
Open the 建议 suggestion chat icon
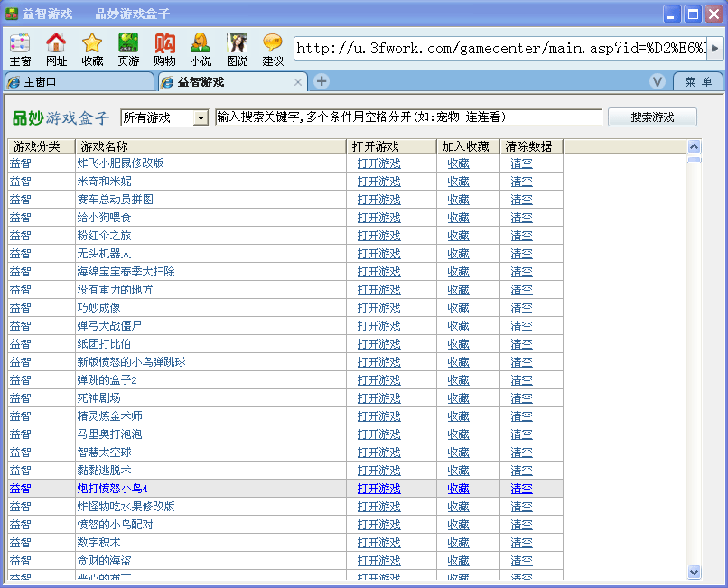[x=273, y=48]
